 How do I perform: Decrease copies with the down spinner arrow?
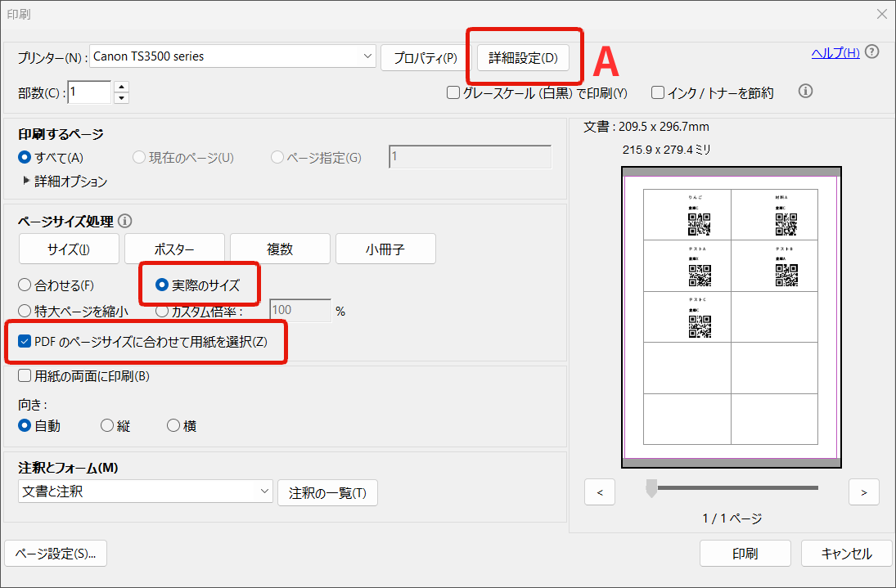121,98
